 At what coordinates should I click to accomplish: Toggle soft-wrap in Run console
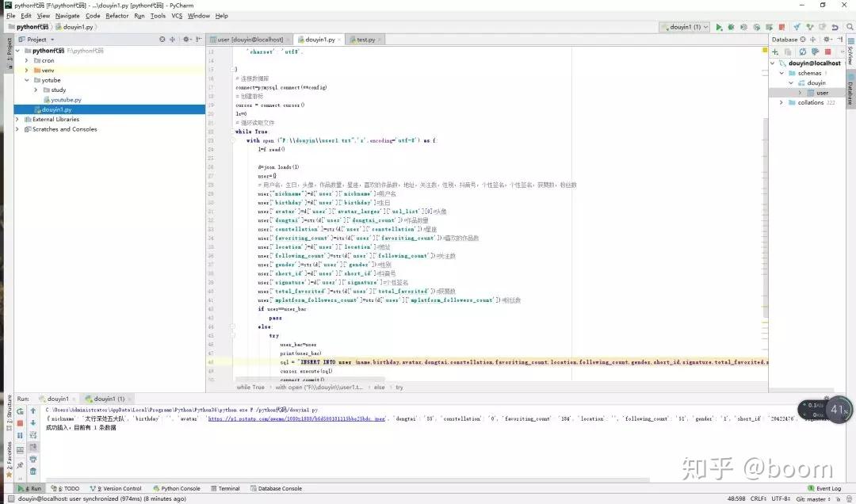point(33,435)
